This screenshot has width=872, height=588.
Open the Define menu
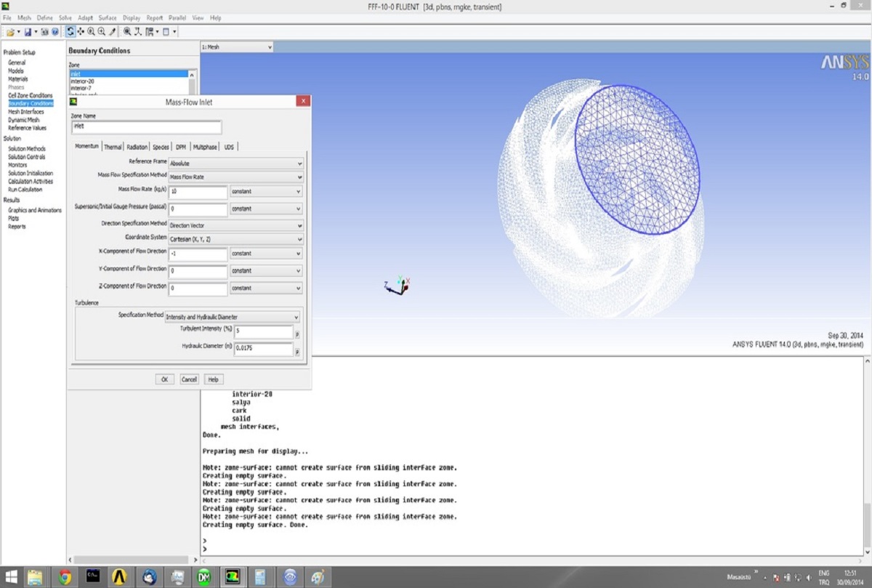[x=44, y=17]
